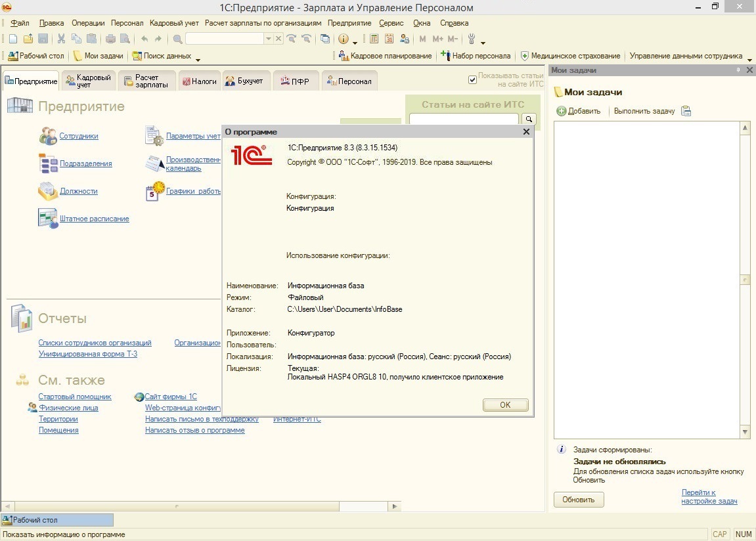Click the Кадровое планирование toolbar button
This screenshot has height=541, width=756.
pos(386,56)
